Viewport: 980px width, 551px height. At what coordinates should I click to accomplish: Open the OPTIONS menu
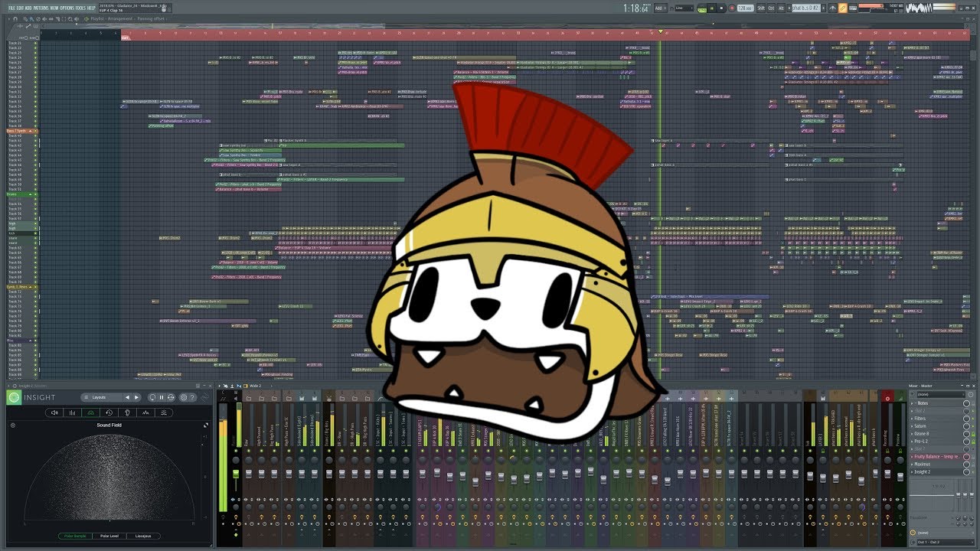(x=67, y=8)
